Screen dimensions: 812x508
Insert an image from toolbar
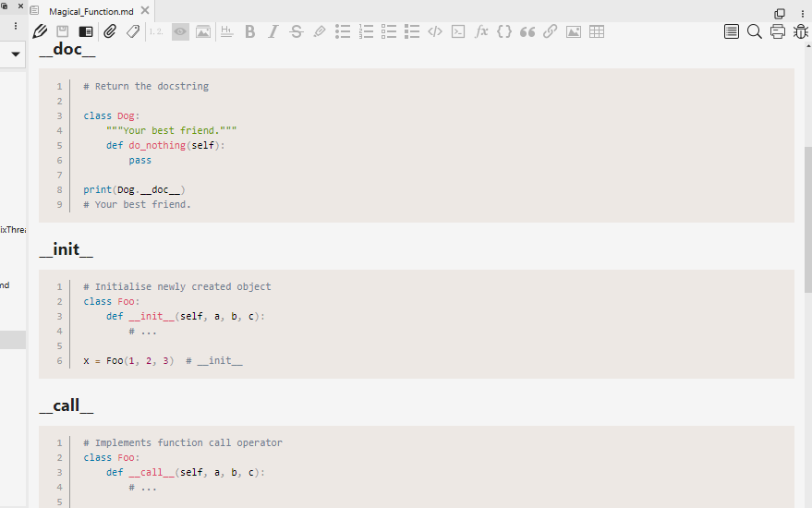(574, 31)
